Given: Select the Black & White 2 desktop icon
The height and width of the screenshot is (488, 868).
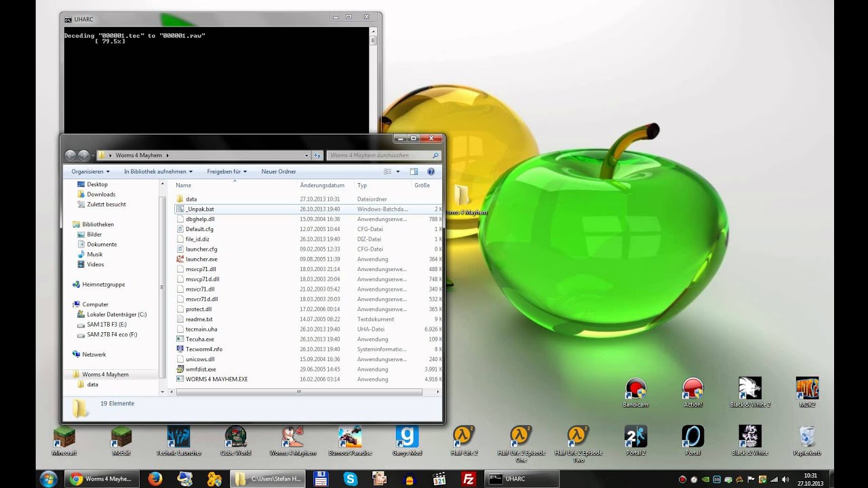Looking at the screenshot, I should pyautogui.click(x=750, y=393).
